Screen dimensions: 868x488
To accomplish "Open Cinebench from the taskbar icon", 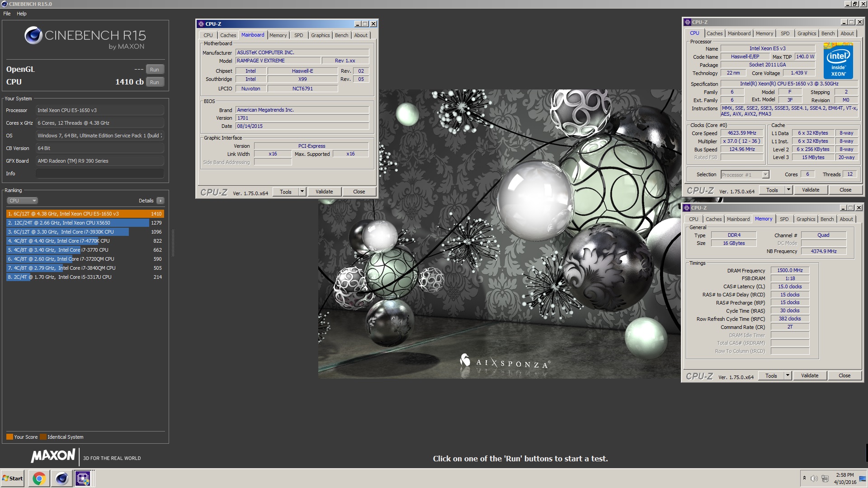I will [61, 479].
